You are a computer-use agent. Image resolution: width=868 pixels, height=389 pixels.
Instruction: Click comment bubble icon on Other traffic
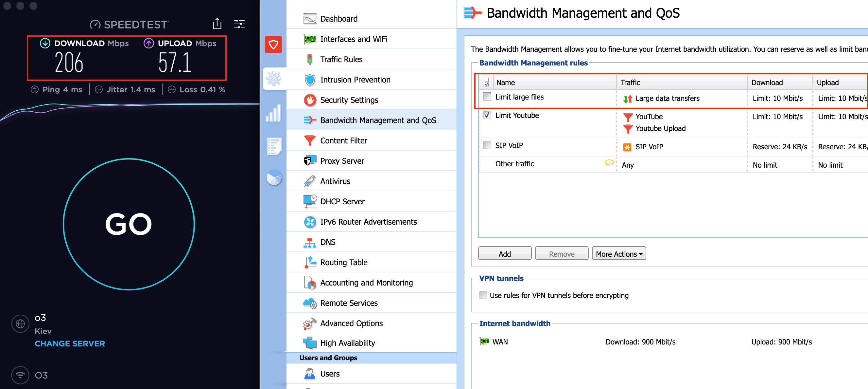(609, 163)
